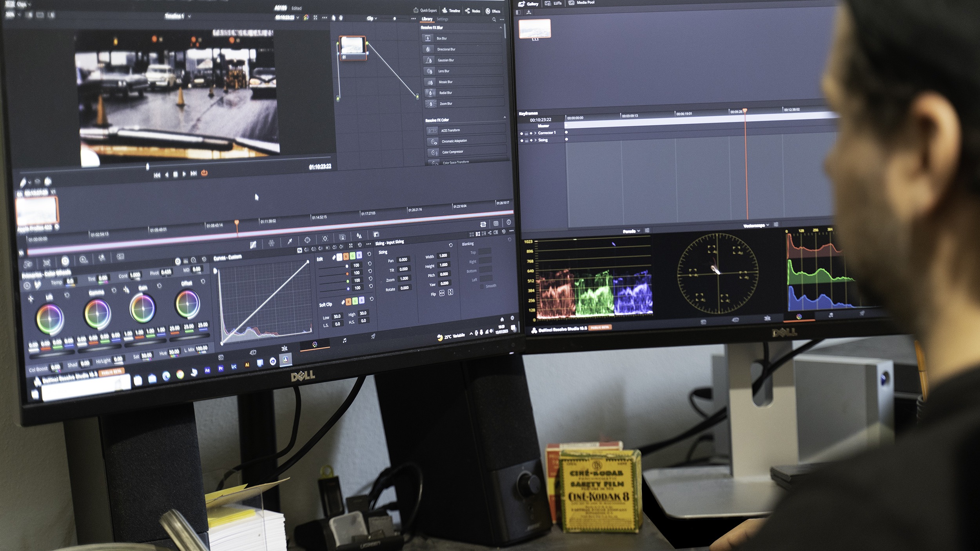Toggle the red channel in curves Edit
Image resolution: width=980 pixels, height=551 pixels.
[346, 256]
